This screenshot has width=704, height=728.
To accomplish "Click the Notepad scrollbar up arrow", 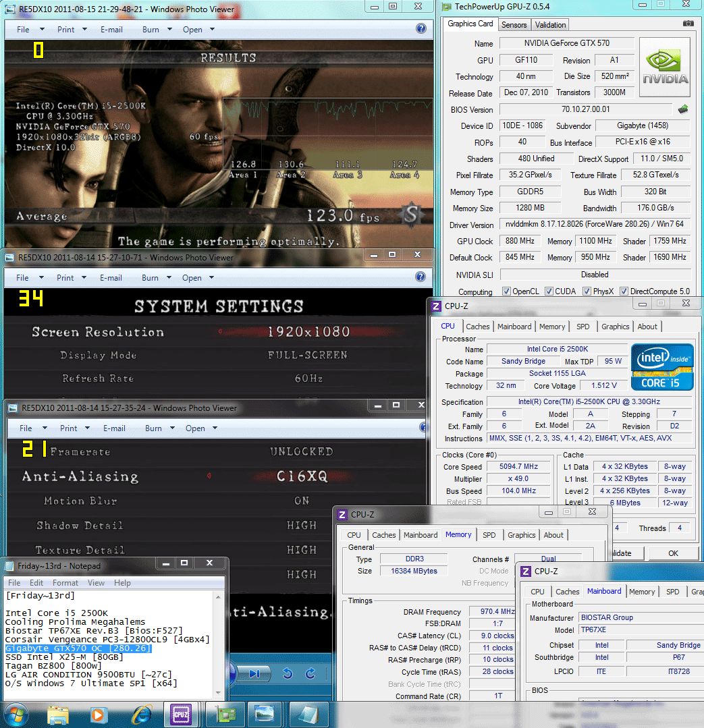I will [218, 597].
